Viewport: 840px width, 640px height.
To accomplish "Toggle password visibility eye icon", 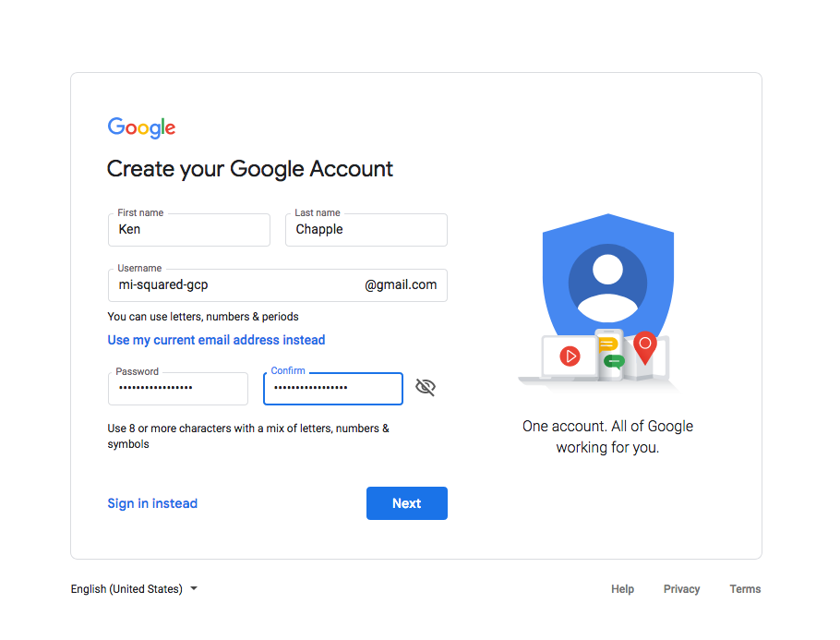I will (426, 387).
